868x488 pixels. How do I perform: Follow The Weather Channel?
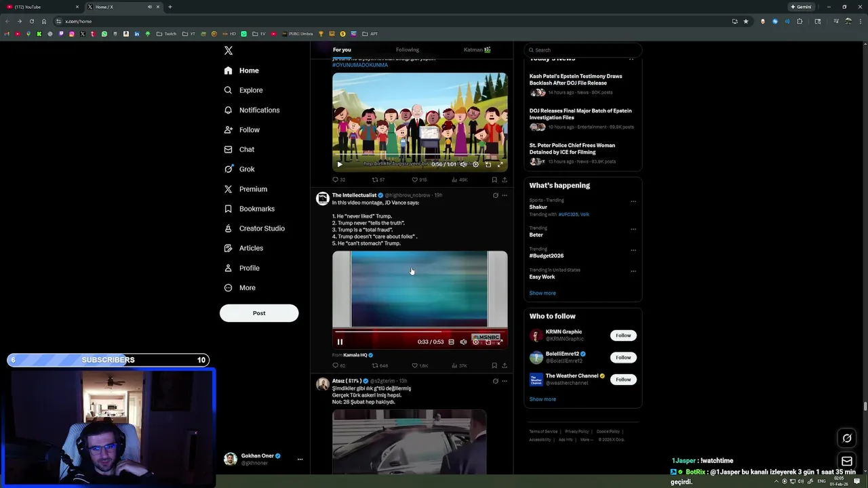(x=623, y=380)
